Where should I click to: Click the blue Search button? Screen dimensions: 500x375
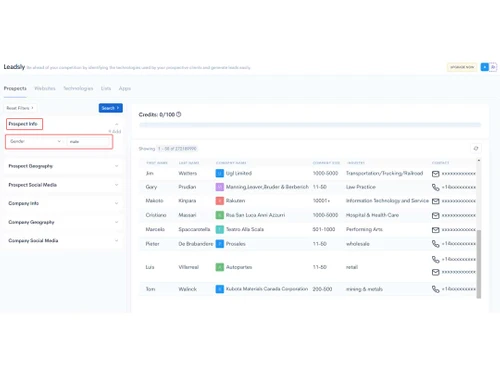[x=111, y=108]
